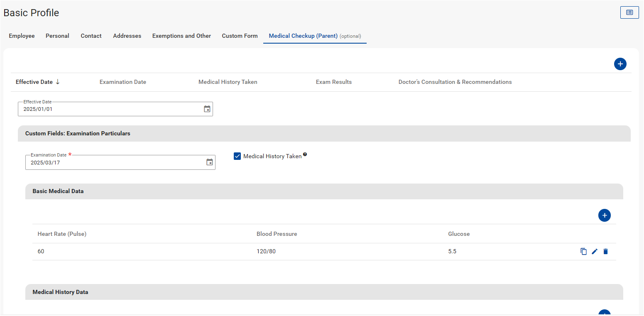Go to the Custom Form tab
The height and width of the screenshot is (316, 644).
point(240,36)
